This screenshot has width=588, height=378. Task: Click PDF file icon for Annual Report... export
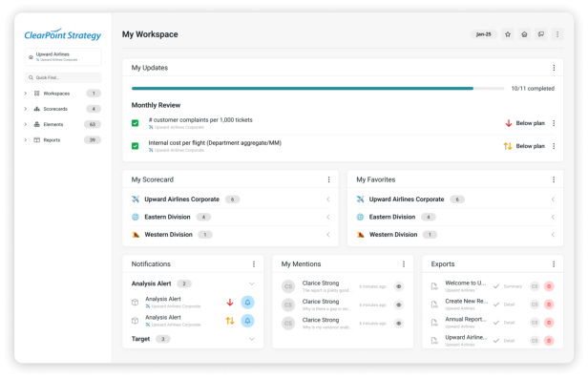pos(434,323)
